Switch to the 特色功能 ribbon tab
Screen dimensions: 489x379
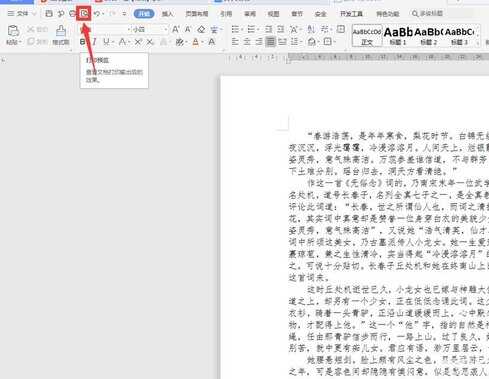tap(388, 14)
